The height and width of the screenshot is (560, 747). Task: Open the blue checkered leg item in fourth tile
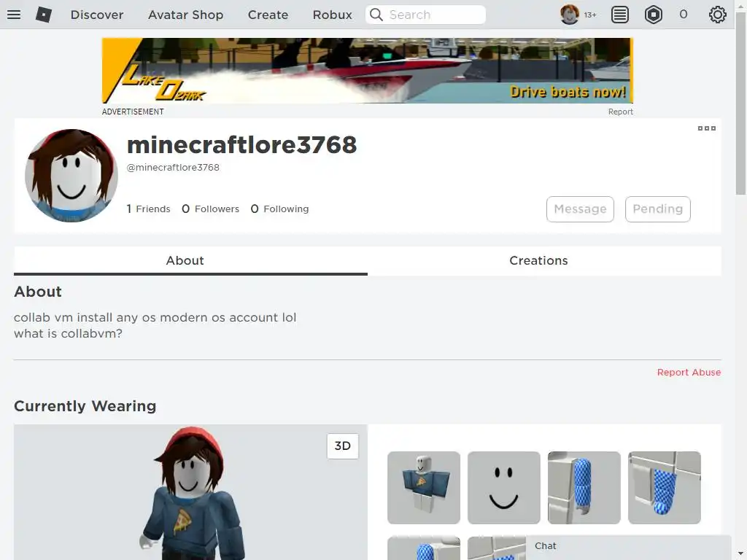tap(664, 488)
